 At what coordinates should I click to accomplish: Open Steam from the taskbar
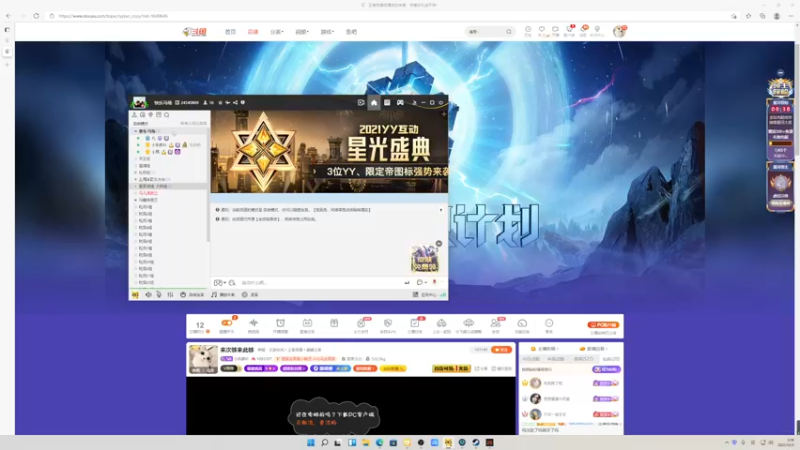pyautogui.click(x=476, y=442)
